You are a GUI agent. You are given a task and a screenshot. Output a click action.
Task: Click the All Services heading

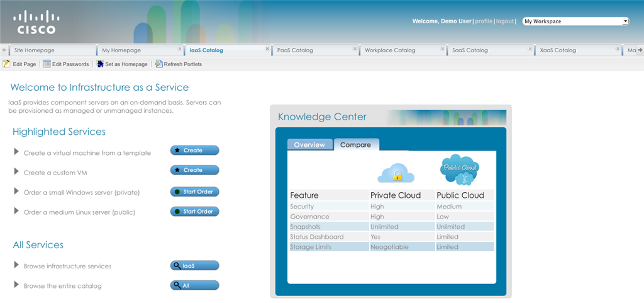(x=38, y=245)
